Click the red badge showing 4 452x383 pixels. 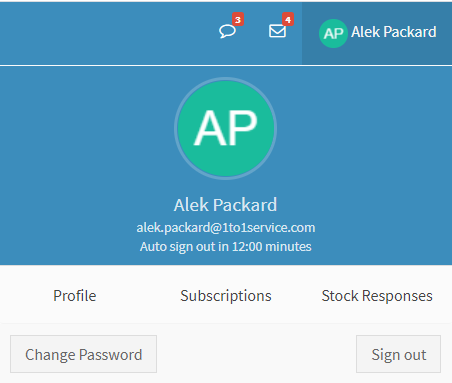click(288, 20)
